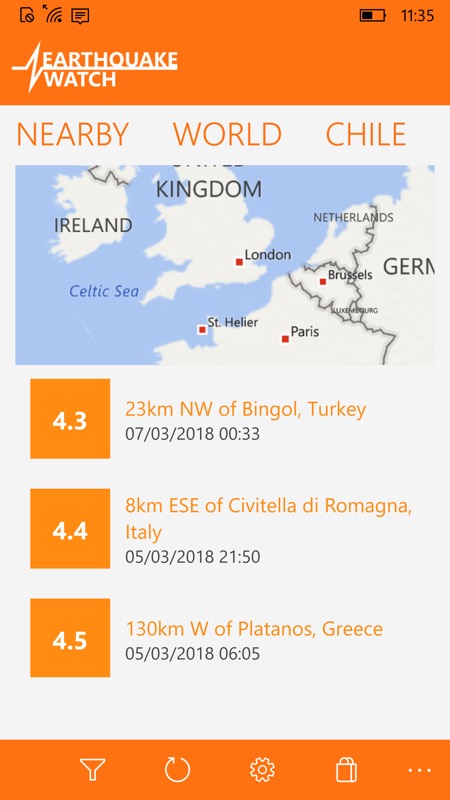Viewport: 450px width, 800px height.
Task: Open settings via the gear icon
Action: point(262,769)
